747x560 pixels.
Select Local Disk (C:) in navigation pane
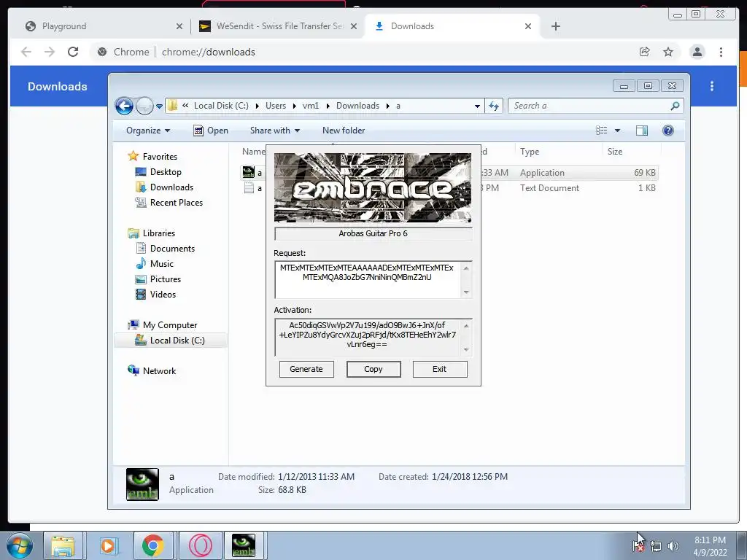click(x=170, y=340)
